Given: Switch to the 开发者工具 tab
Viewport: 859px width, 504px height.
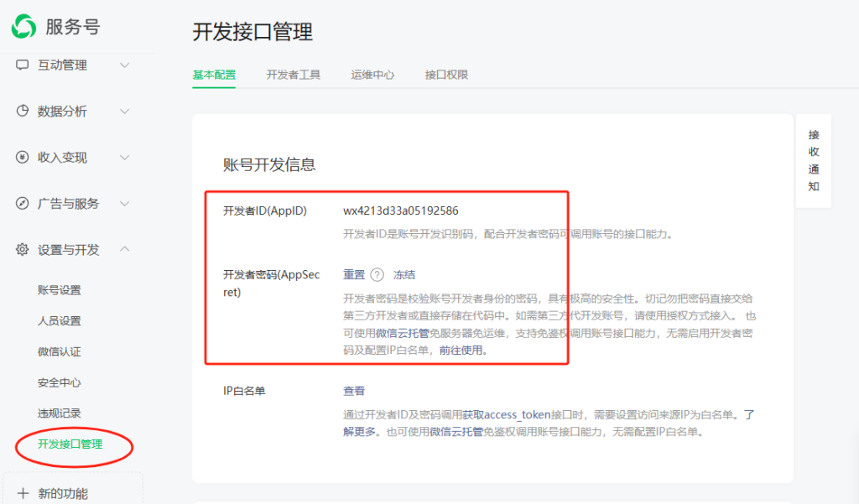Looking at the screenshot, I should pos(293,75).
